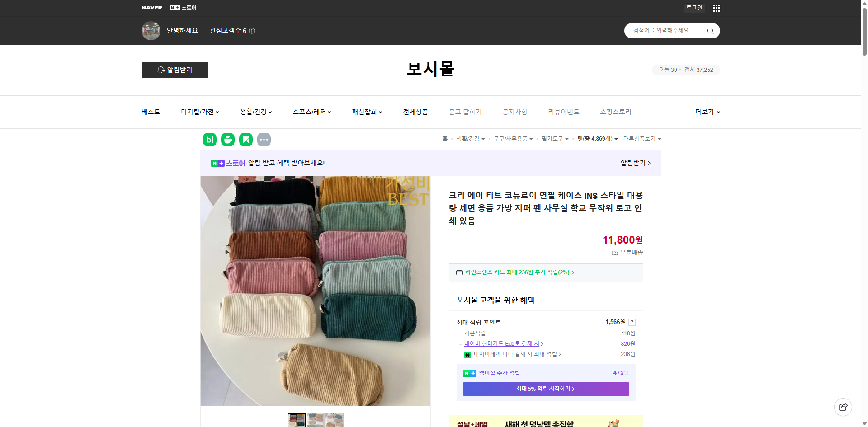Viewport: 868px width, 427px height.
Task: Expand the 더보기 navigation menu
Action: point(707,112)
